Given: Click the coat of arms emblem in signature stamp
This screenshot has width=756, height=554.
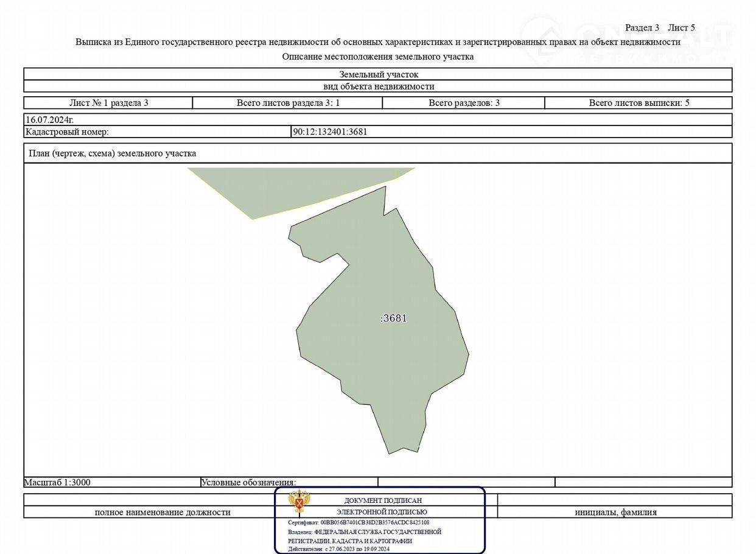Looking at the screenshot, I should pos(299,503).
